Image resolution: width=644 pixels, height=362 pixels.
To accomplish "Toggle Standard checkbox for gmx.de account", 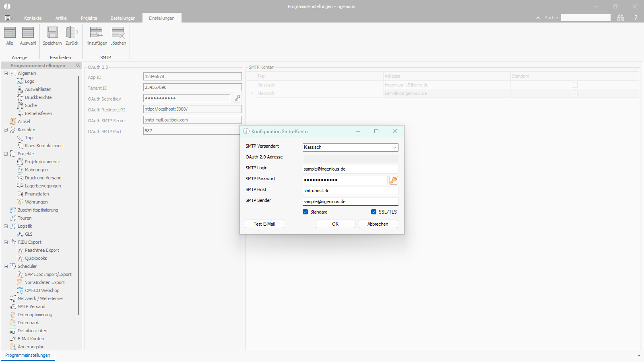I will click(x=574, y=85).
